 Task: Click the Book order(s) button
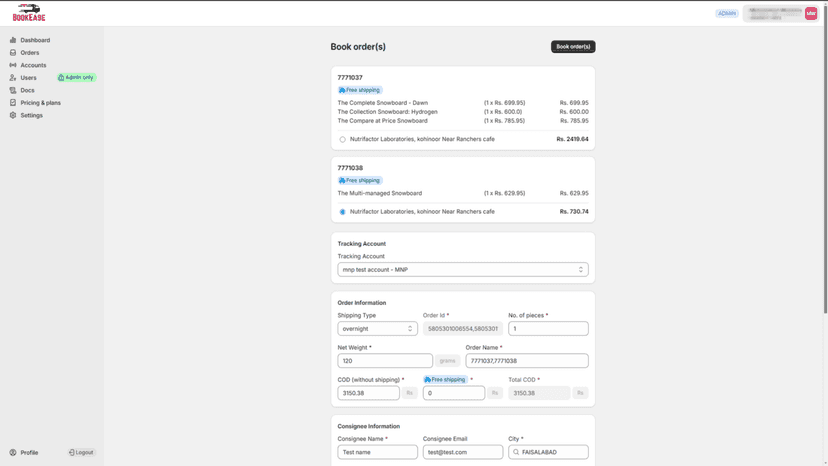(x=573, y=46)
